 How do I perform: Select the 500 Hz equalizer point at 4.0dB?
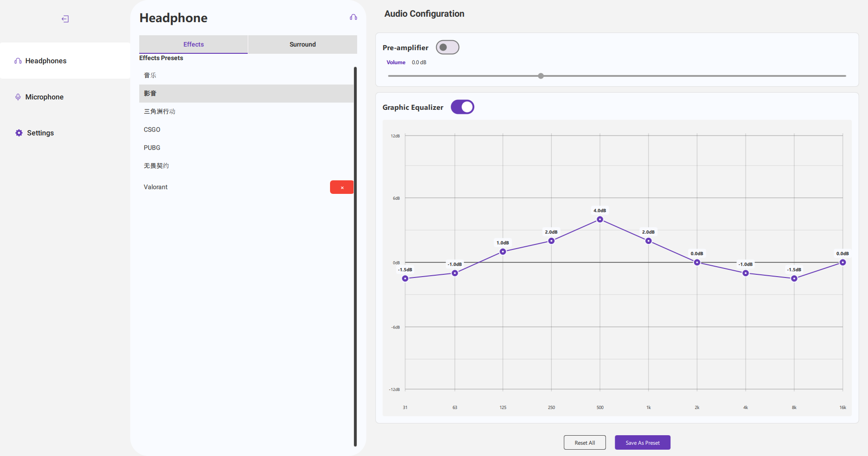[x=600, y=220]
